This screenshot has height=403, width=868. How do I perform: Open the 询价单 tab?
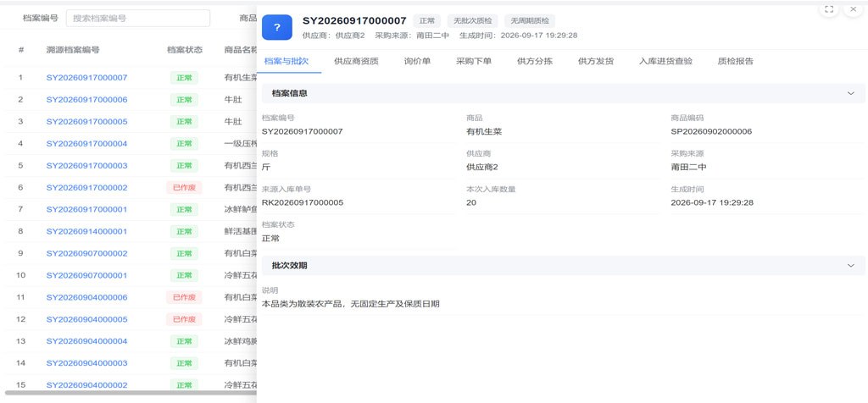(x=417, y=61)
